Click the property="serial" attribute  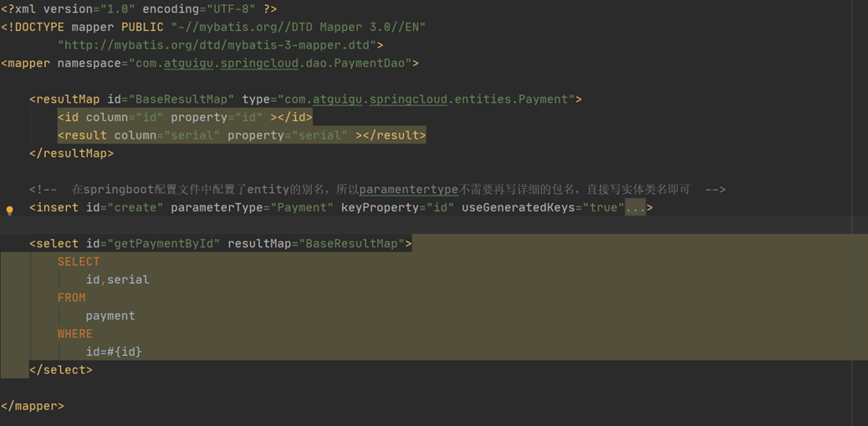[x=288, y=135]
